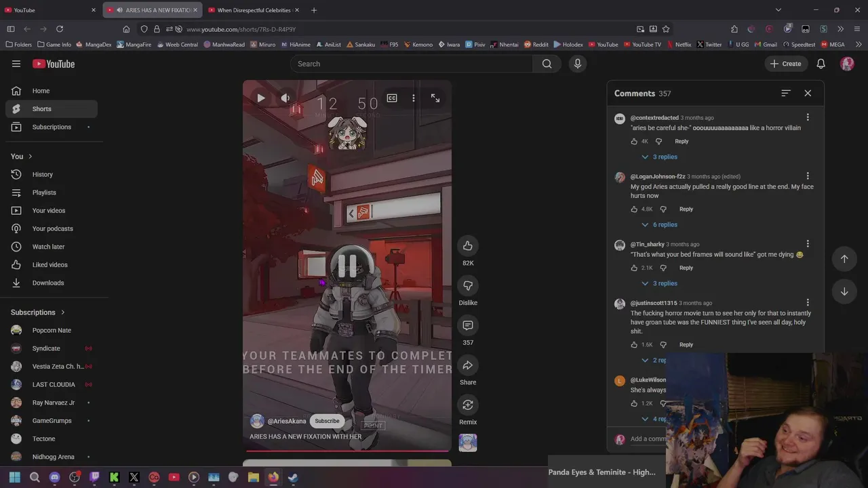
Task: Expand 3 replies under @contextredacted comment
Action: tap(660, 157)
